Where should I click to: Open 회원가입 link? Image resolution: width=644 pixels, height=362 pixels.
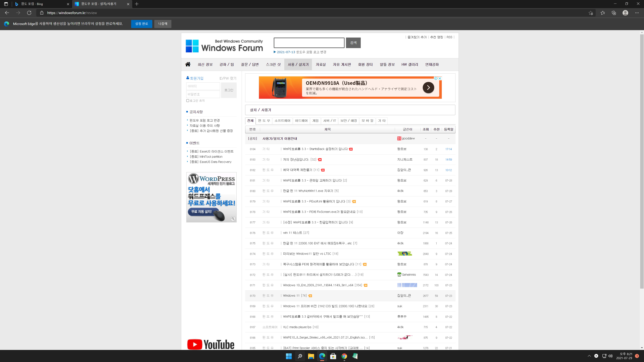pyautogui.click(x=197, y=78)
